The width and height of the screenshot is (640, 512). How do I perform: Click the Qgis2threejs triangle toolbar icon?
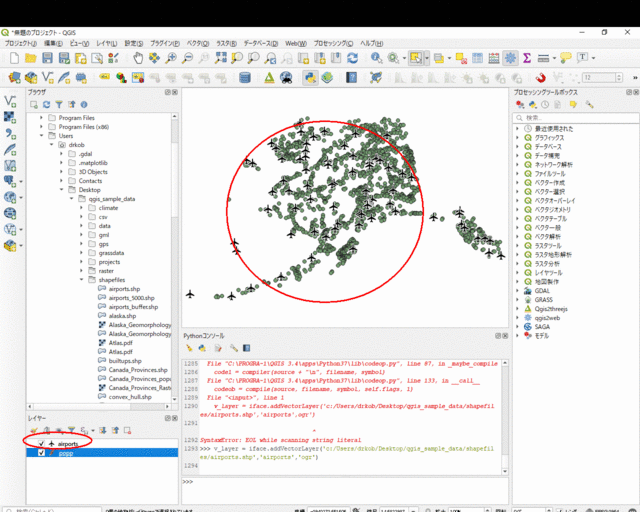(269, 78)
